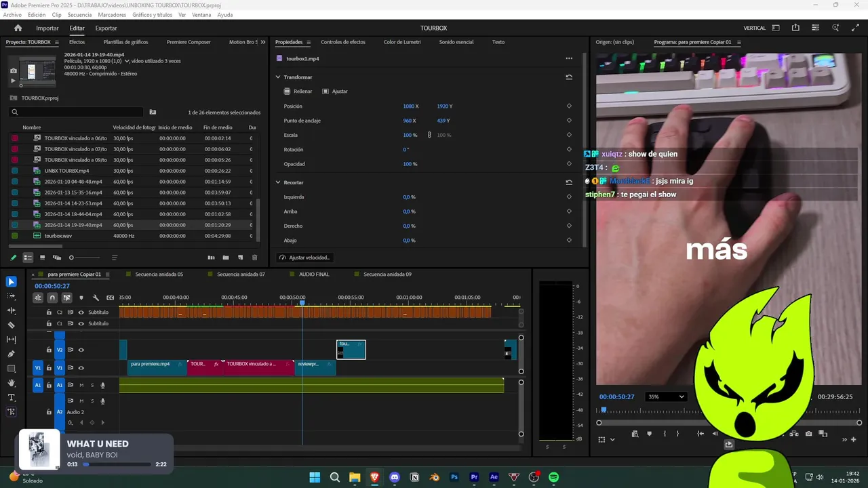Screen dimensions: 868x488
Task: Select the Track Select Forward tool
Action: (x=12, y=296)
